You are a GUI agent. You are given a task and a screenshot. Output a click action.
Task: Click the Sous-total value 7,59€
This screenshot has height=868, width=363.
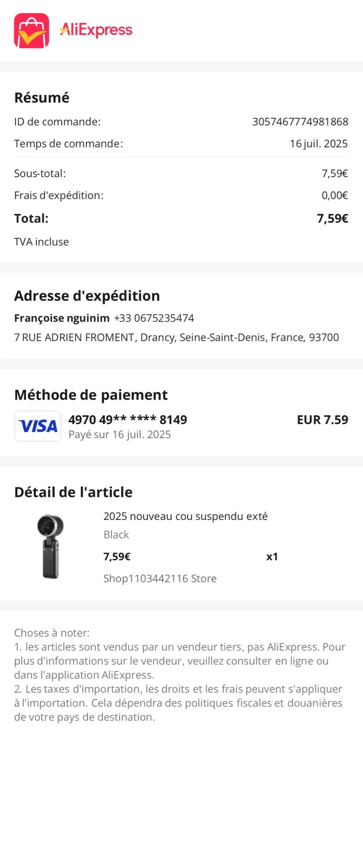tap(335, 174)
